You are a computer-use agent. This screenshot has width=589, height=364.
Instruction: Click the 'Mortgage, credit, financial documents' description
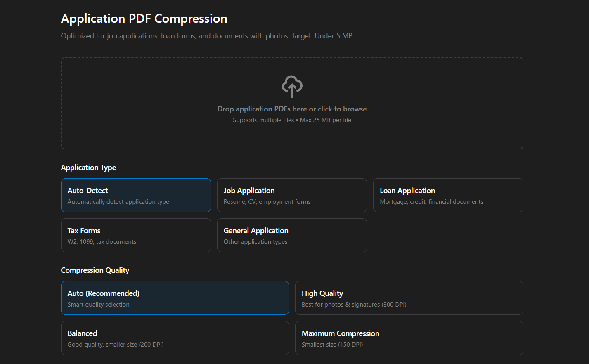point(431,202)
